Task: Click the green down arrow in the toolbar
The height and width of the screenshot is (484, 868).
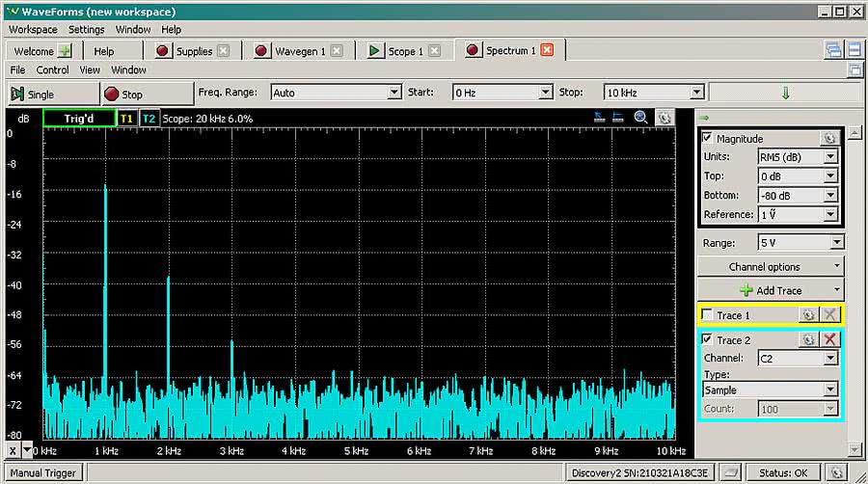Action: [x=785, y=93]
